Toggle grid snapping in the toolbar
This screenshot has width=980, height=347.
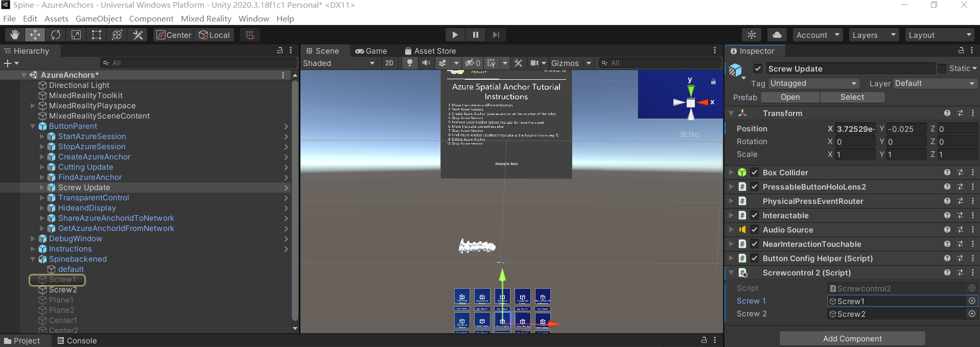coord(250,35)
